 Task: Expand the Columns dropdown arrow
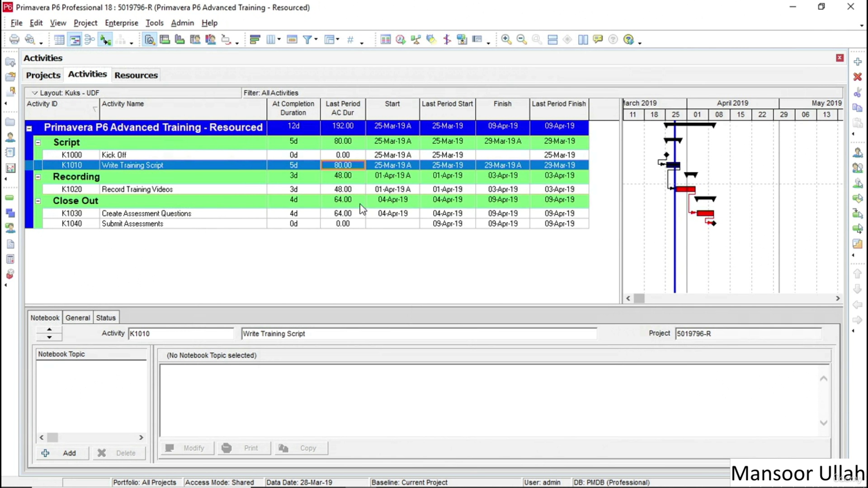[279, 40]
